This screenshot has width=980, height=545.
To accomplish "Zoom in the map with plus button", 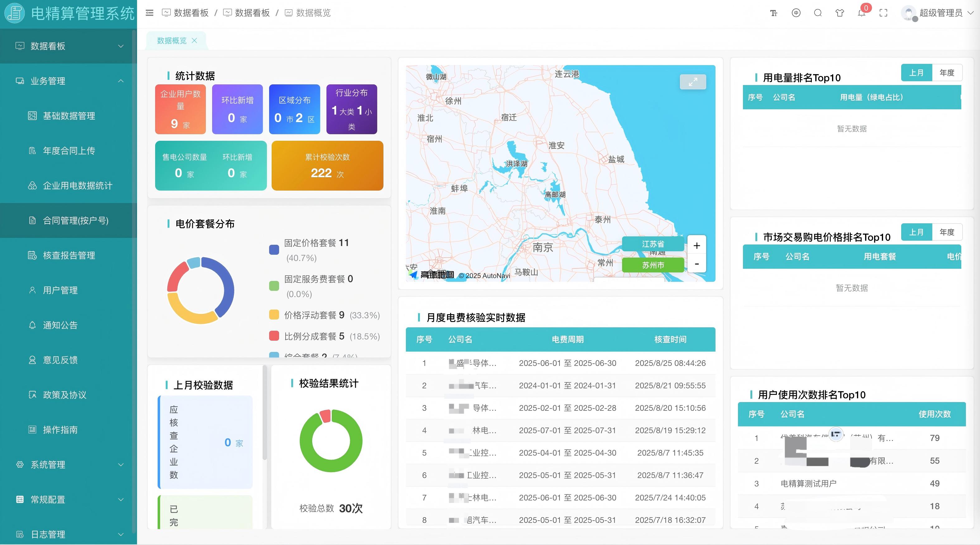I will point(697,246).
